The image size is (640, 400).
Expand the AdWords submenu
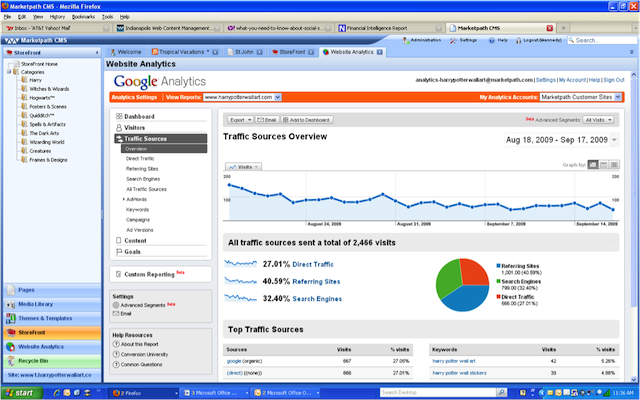(x=124, y=200)
